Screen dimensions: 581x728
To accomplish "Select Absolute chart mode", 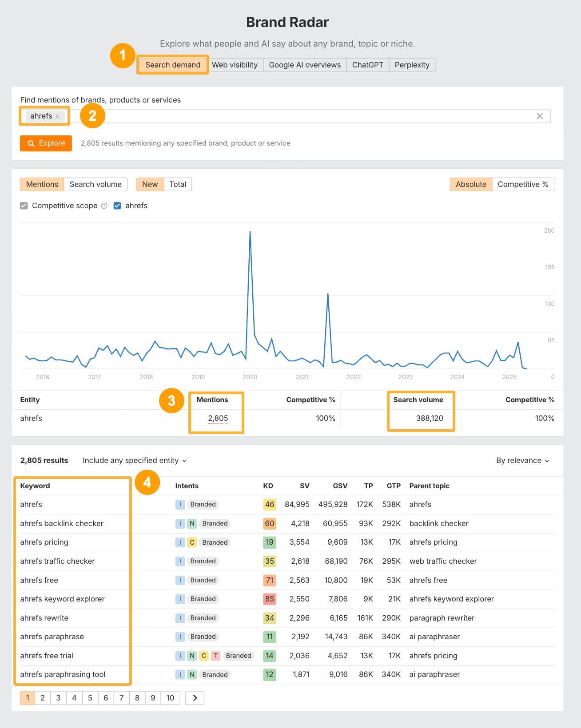I will pyautogui.click(x=471, y=184).
